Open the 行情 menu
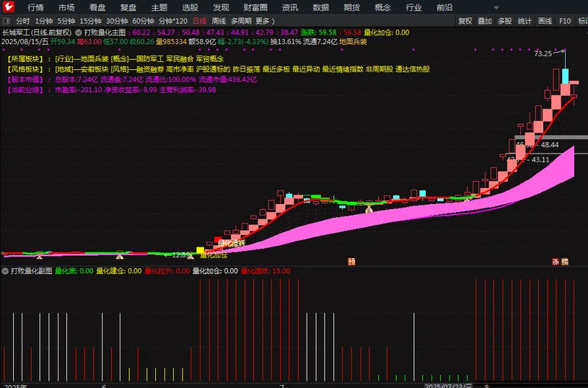 [x=35, y=7]
